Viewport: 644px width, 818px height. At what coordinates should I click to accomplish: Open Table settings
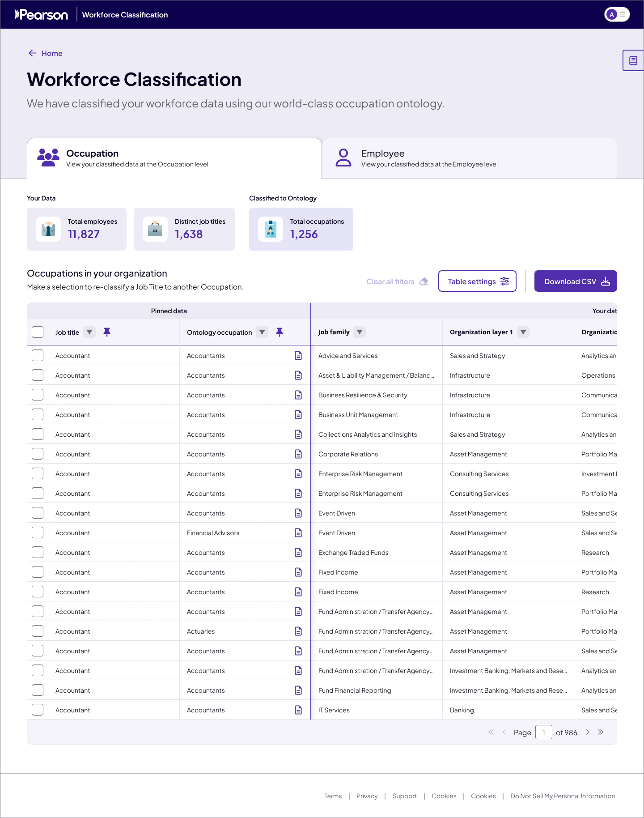[477, 281]
